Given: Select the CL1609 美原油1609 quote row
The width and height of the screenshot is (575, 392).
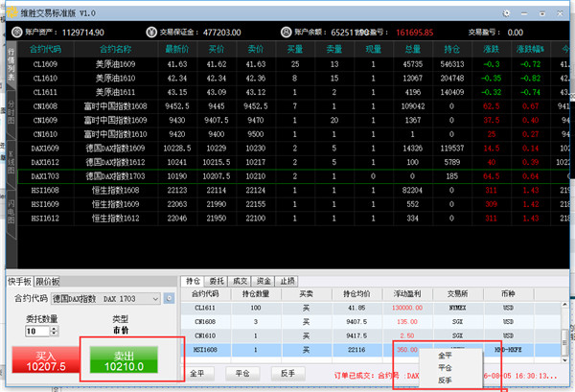Looking at the screenshot, I should pyautogui.click(x=293, y=64).
